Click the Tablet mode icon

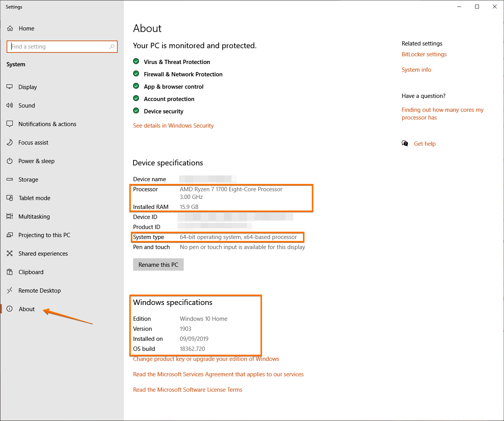click(x=10, y=198)
